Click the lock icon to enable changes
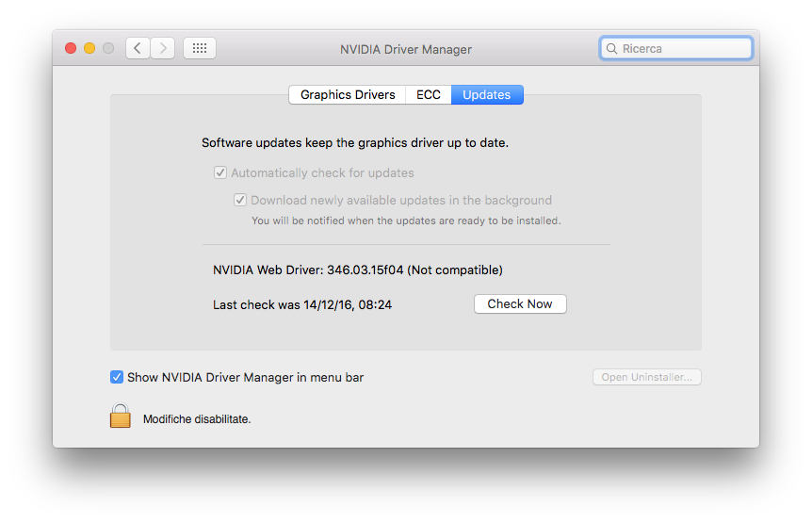The width and height of the screenshot is (812, 523). pos(121,416)
